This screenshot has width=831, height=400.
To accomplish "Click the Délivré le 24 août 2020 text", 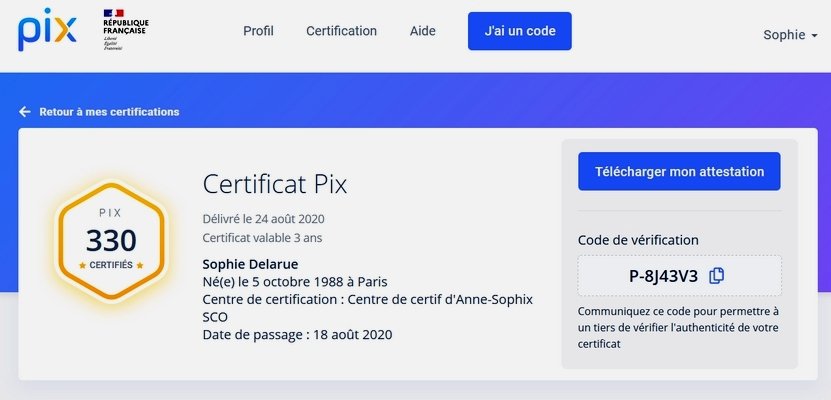I will point(263,219).
